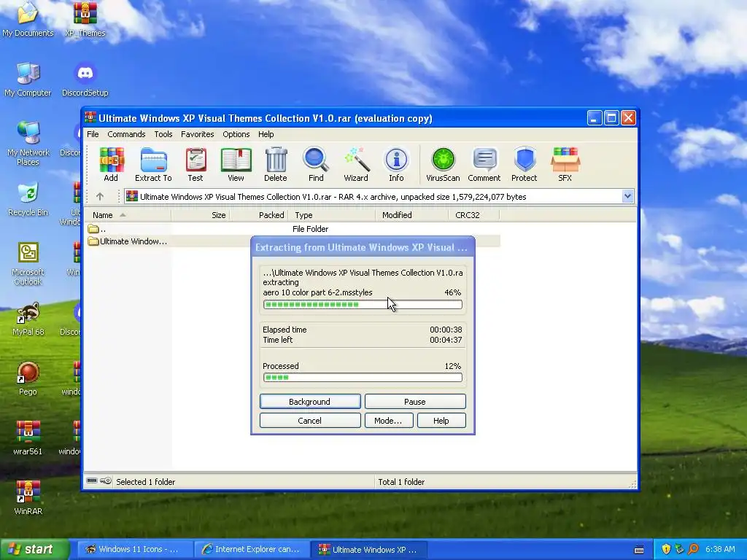Click 'Total 1 folder' status text
Screen dimensions: 747x560
[401, 482]
